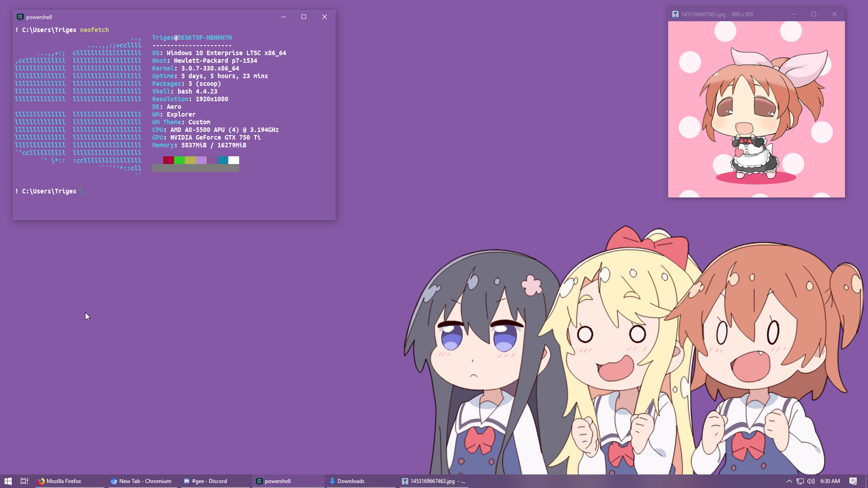This screenshot has width=868, height=488.
Task: Open clock showing 6:30 AM
Action: point(830,481)
